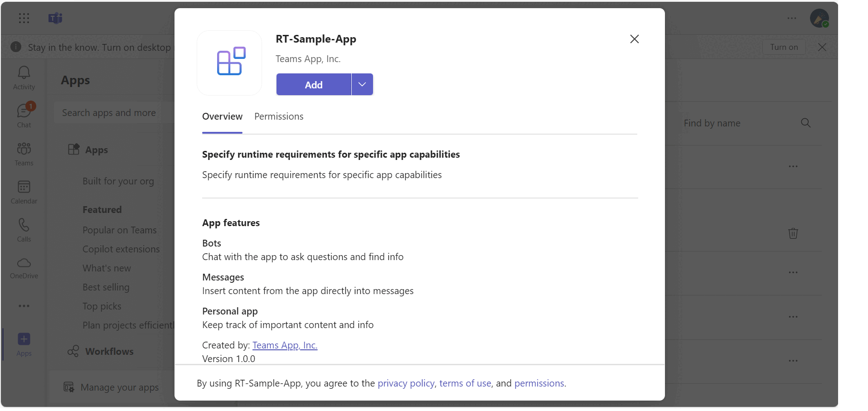
Task: Open the terms of use link
Action: click(465, 383)
